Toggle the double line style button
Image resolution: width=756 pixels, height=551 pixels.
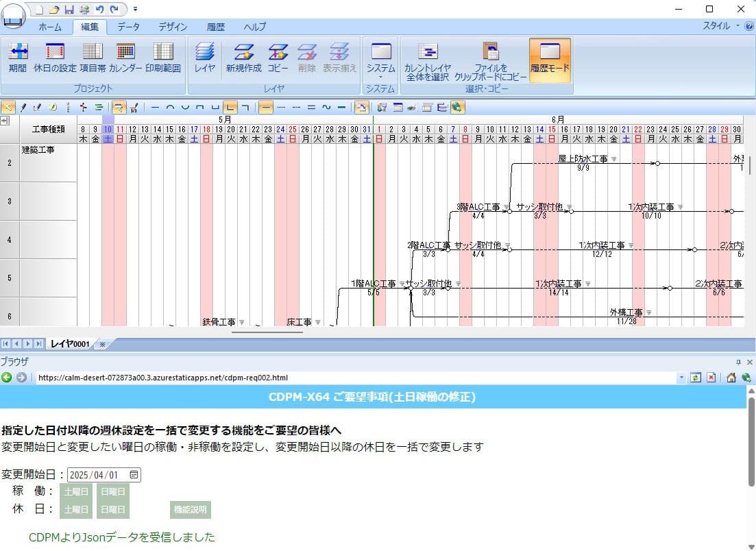[x=311, y=108]
